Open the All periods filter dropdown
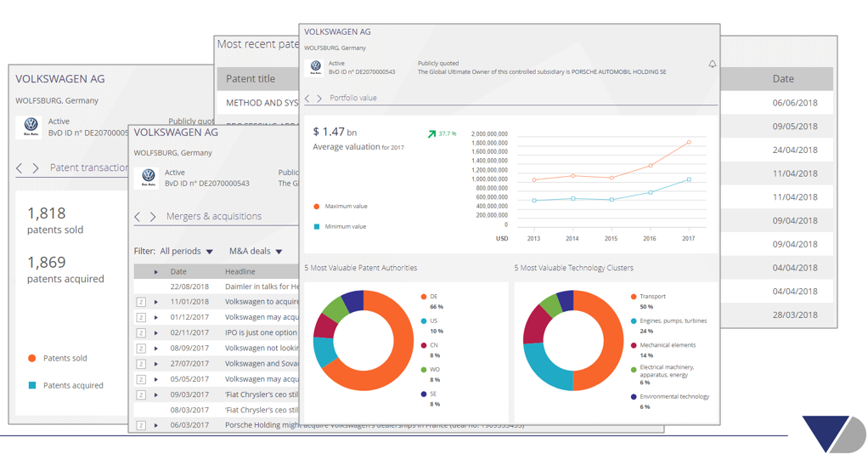This screenshot has width=868, height=454. click(186, 251)
